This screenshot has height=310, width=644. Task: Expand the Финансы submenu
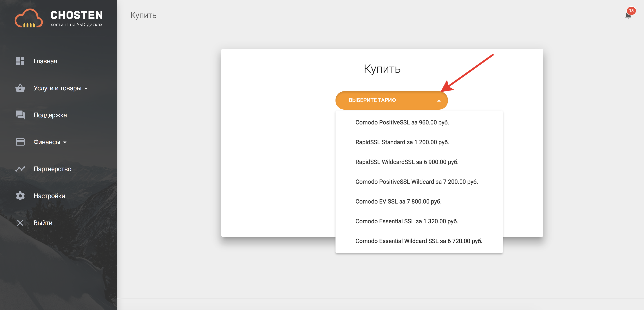click(x=50, y=142)
